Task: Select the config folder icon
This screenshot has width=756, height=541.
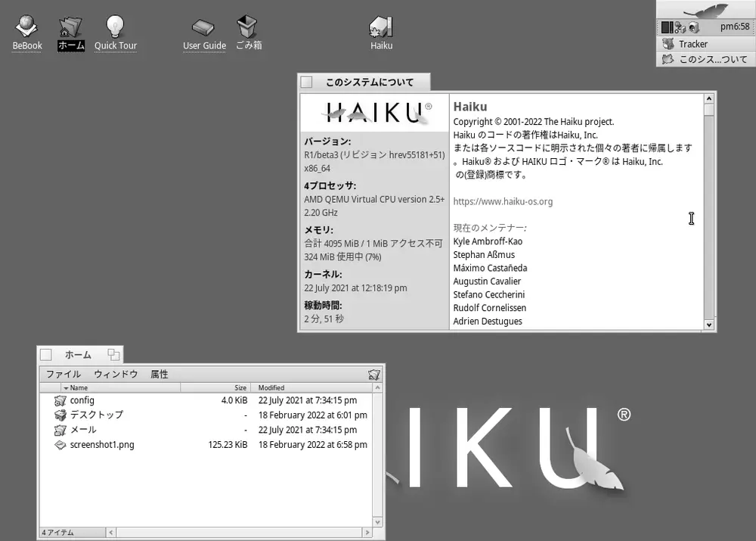Action: coord(60,400)
